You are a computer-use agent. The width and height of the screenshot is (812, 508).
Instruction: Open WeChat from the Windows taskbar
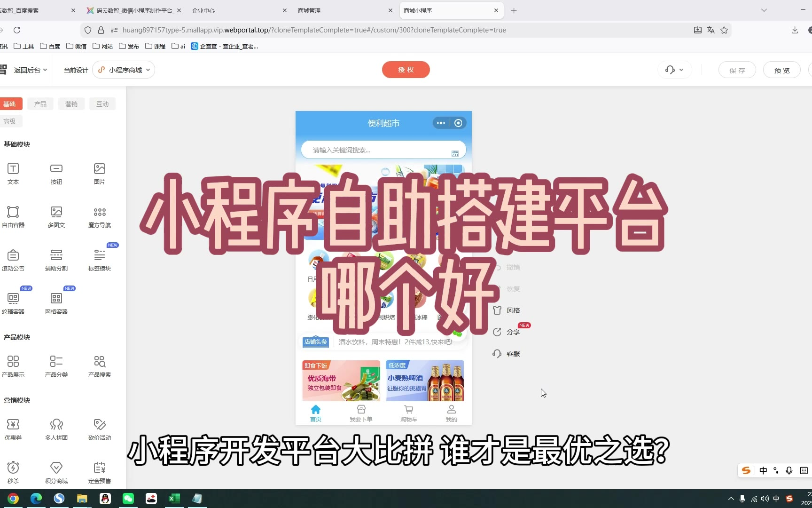pyautogui.click(x=128, y=499)
